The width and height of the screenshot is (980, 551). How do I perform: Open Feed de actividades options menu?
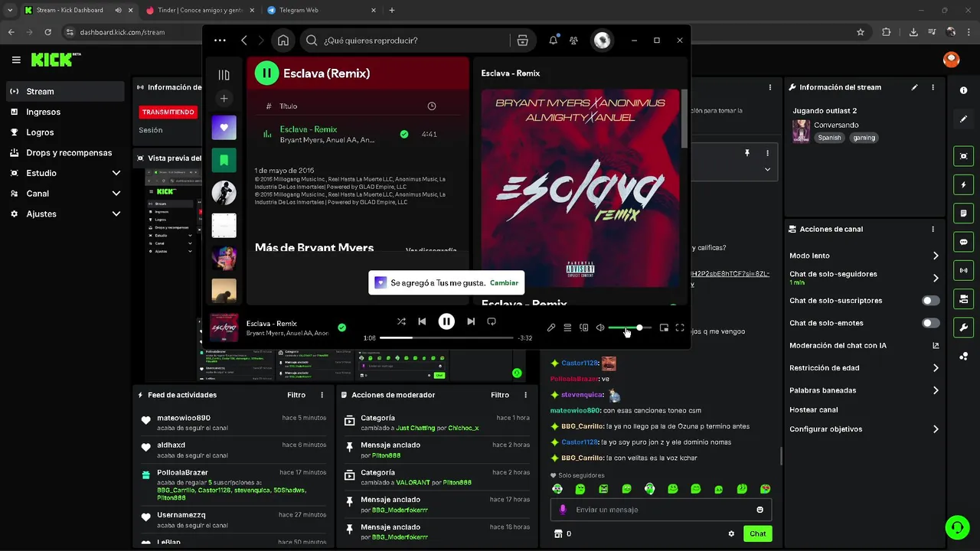pos(322,395)
